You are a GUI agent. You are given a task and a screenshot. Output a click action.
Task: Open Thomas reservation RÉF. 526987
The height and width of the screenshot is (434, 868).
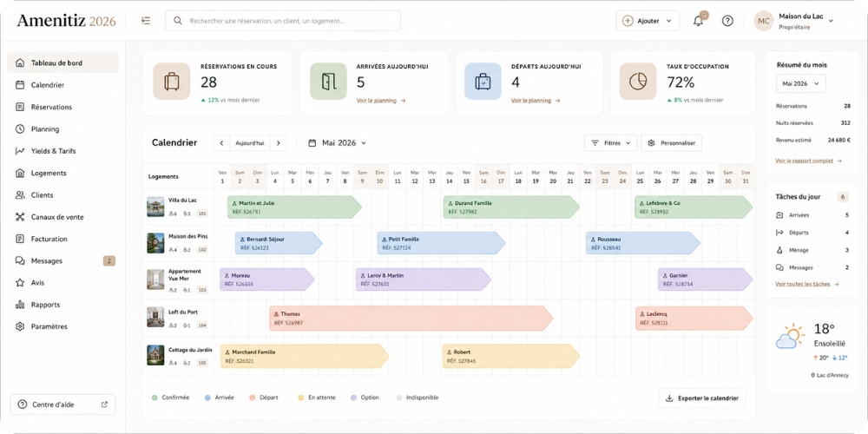pos(411,319)
